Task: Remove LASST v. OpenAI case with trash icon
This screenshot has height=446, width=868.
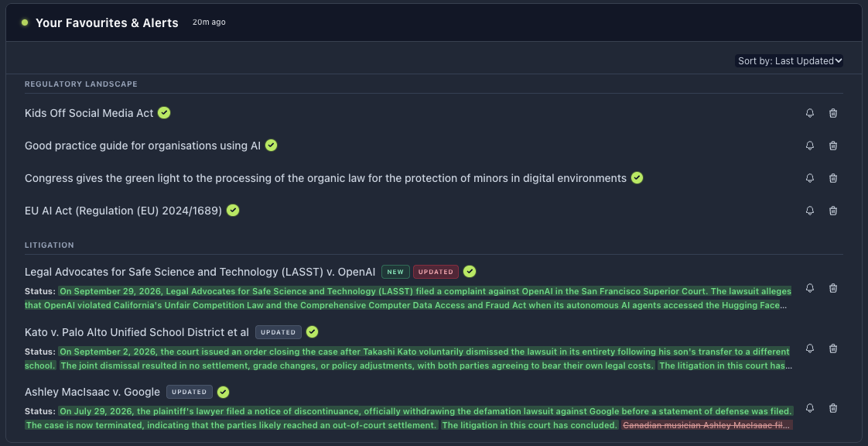Action: [833, 288]
